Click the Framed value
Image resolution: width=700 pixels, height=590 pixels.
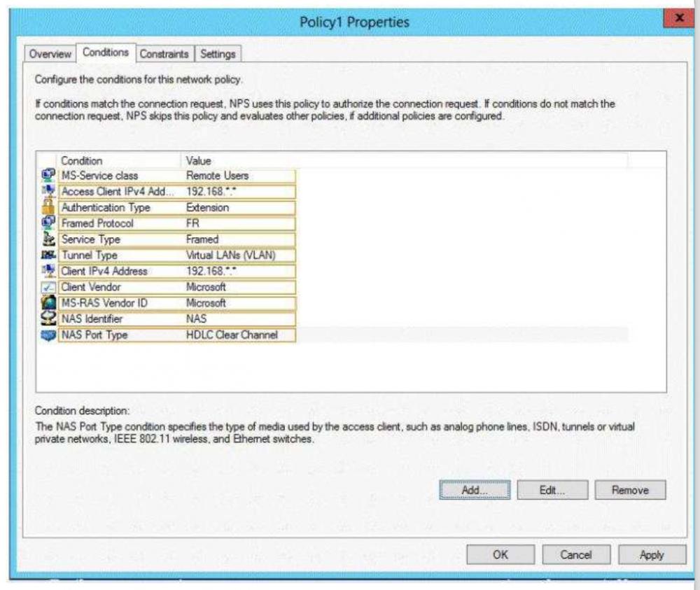(202, 239)
